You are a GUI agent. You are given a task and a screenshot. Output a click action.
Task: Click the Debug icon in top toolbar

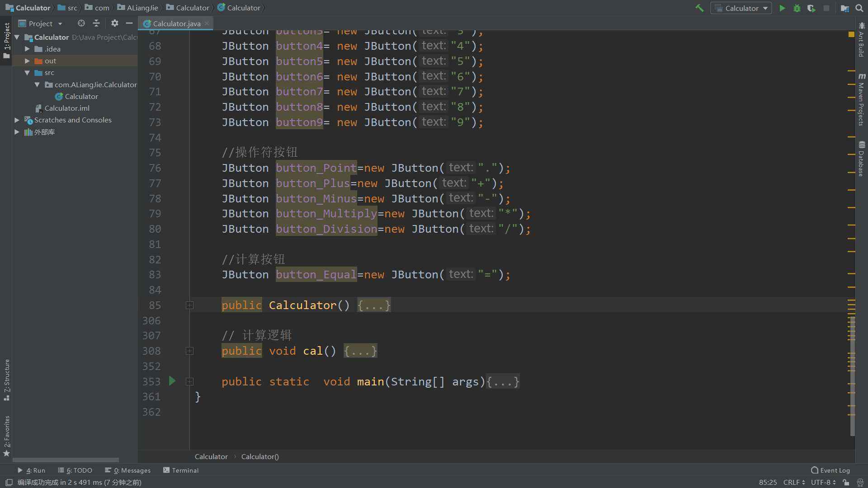(797, 8)
